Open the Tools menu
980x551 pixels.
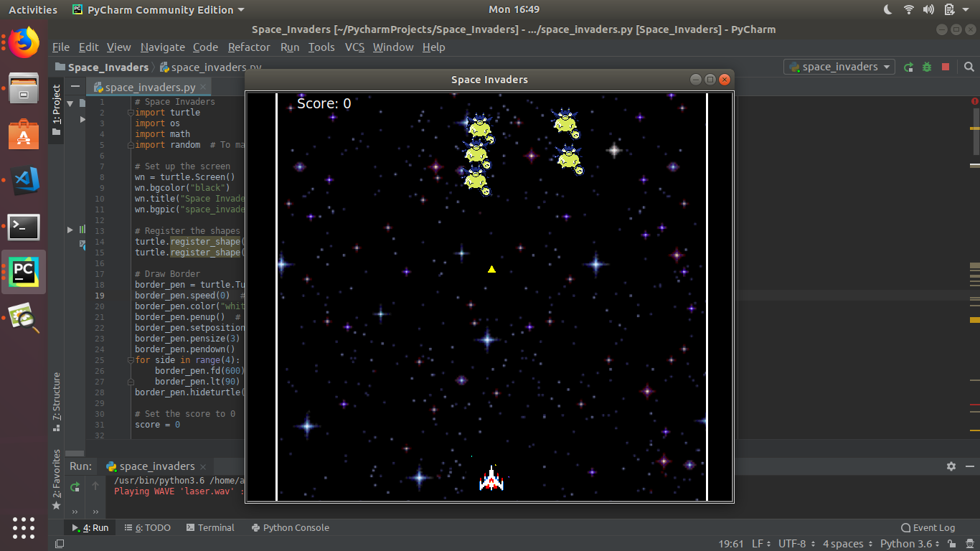tap(321, 47)
